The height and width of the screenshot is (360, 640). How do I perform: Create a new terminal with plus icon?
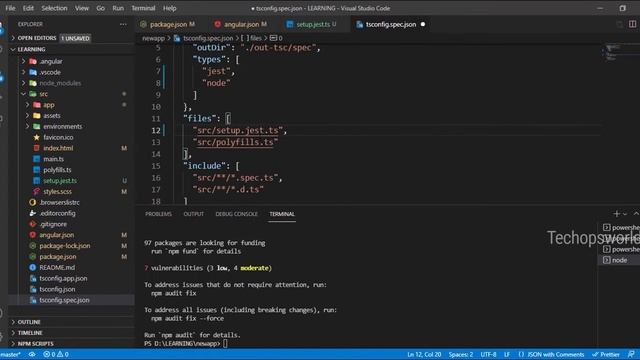point(617,214)
